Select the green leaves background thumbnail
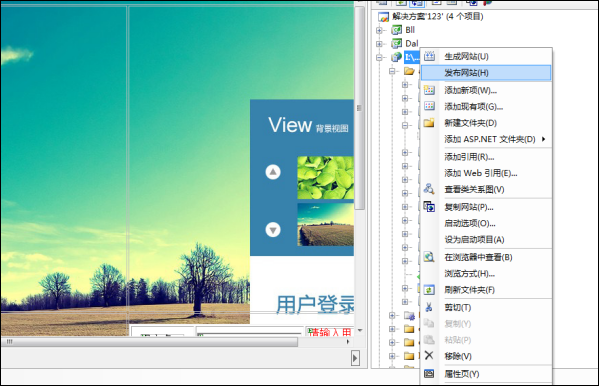This screenshot has height=386, width=599. (325, 177)
